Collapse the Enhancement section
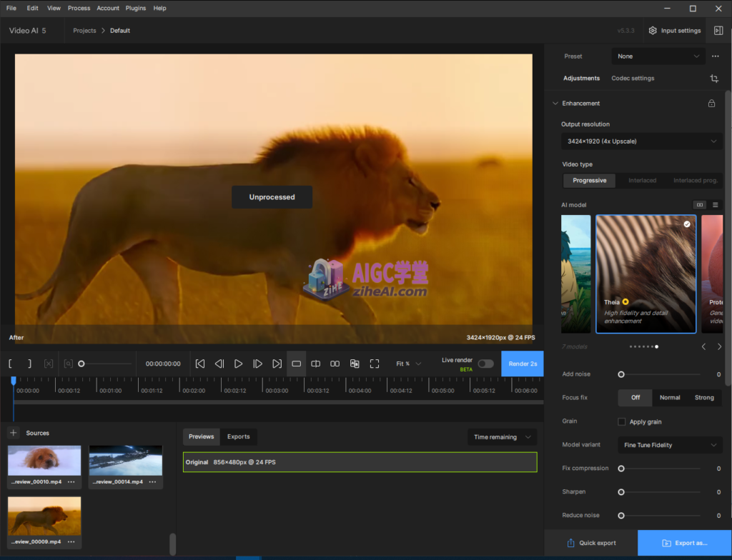The image size is (732, 560). (555, 103)
